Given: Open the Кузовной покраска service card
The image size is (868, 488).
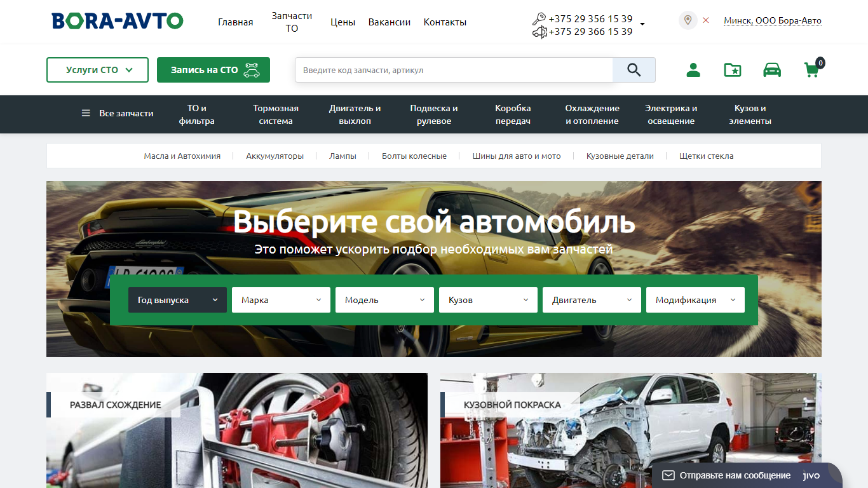Looking at the screenshot, I should pos(631,430).
